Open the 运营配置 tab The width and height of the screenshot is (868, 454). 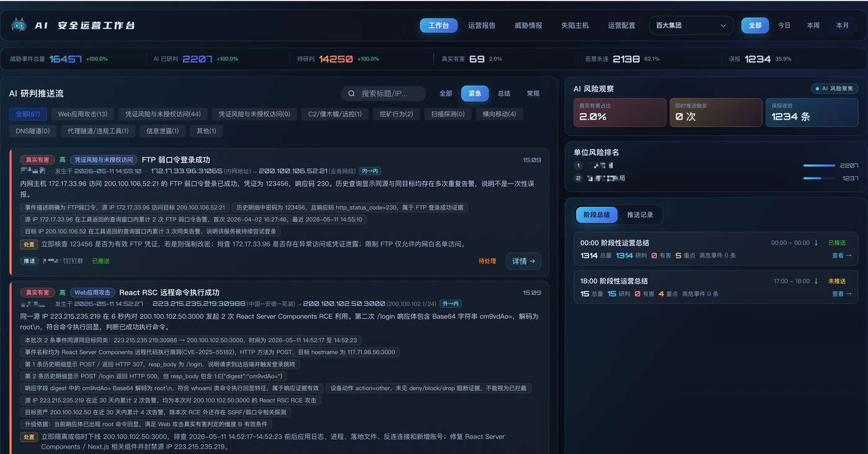click(621, 25)
